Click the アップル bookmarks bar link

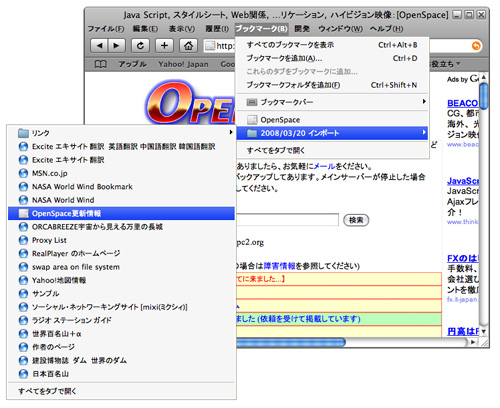pos(133,64)
